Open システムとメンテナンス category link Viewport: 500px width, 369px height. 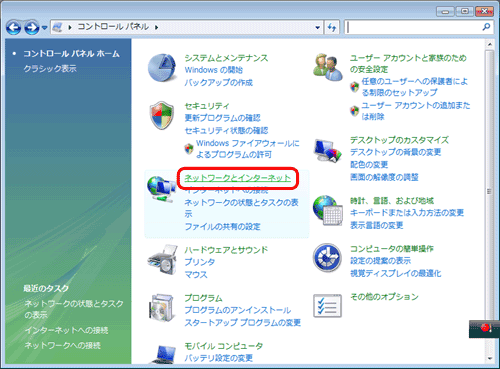[226, 58]
